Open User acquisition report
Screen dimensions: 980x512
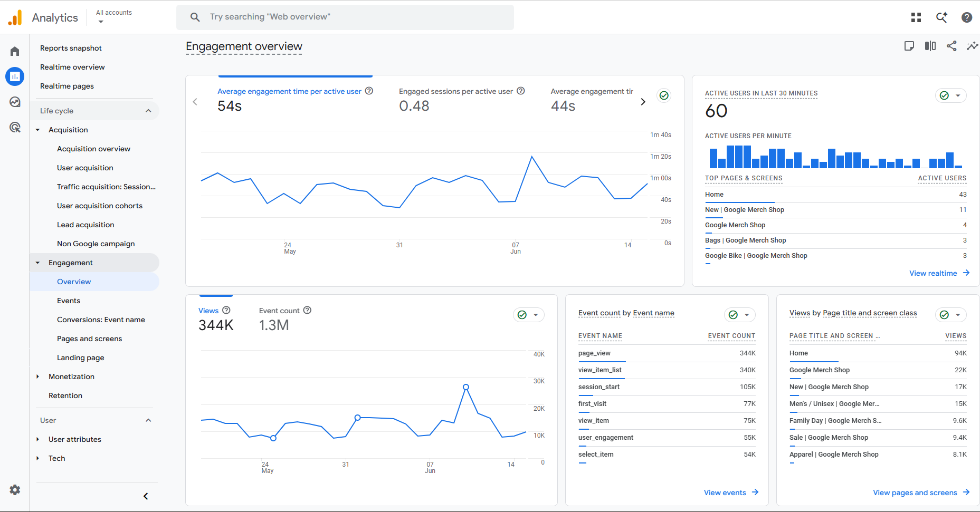tap(85, 168)
